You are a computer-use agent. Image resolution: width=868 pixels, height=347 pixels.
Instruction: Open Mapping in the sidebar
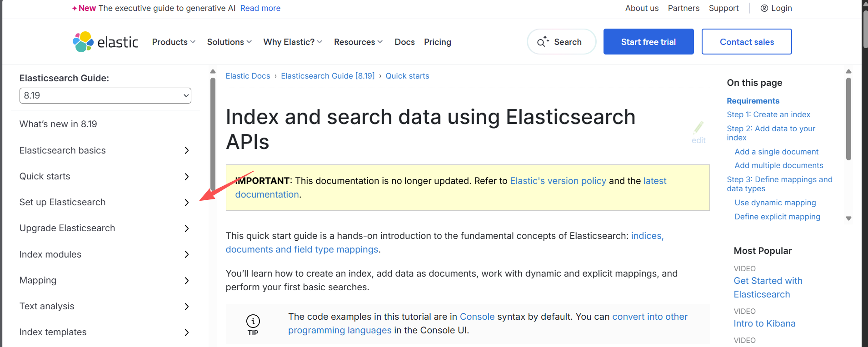[38, 280]
